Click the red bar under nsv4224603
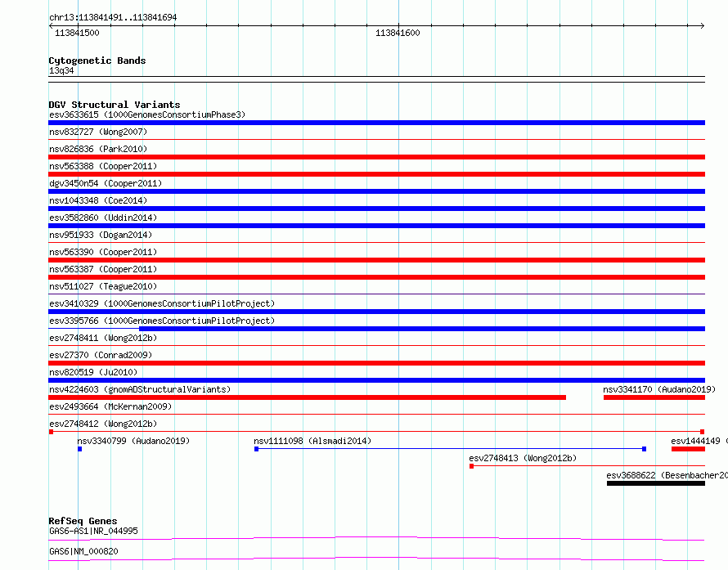This screenshot has width=728, height=570. (x=307, y=397)
